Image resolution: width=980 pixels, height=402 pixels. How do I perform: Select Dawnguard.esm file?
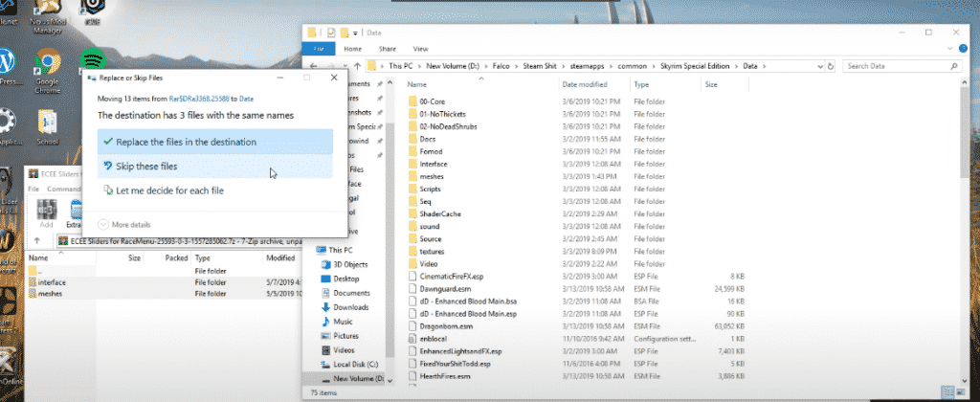pos(445,289)
